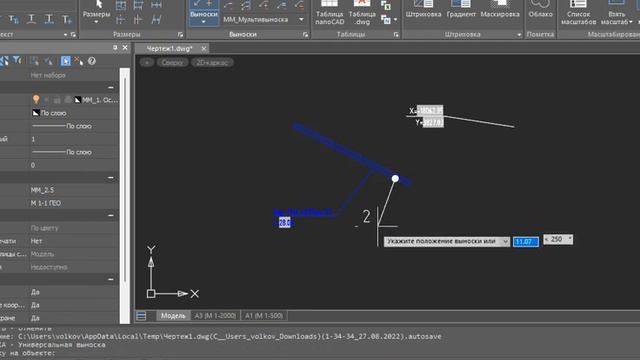Toggle pin on the properties panel
Screen dimensions: 640x360
(115, 48)
